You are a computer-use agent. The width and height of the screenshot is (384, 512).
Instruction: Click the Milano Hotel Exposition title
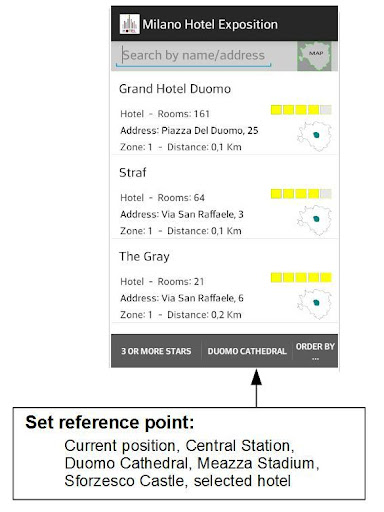click(x=210, y=24)
